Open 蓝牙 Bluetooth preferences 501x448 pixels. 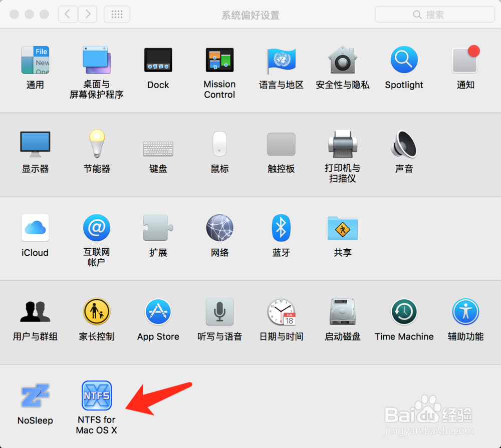coord(281,228)
